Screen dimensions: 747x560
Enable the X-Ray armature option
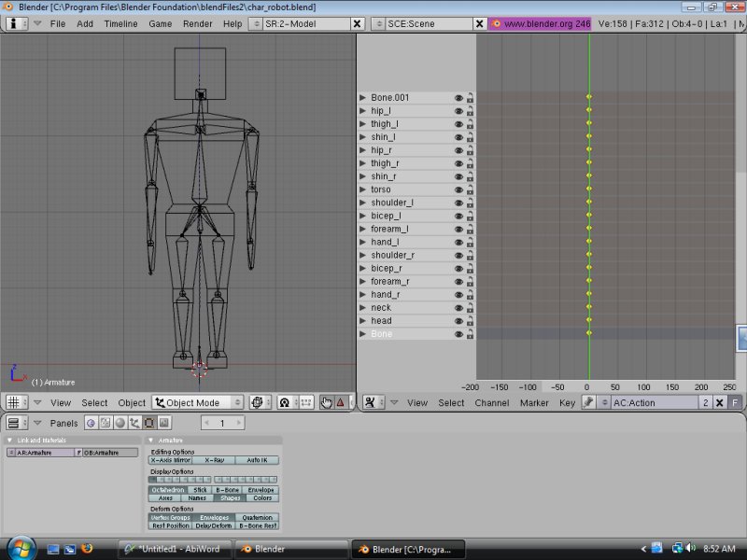(214, 460)
